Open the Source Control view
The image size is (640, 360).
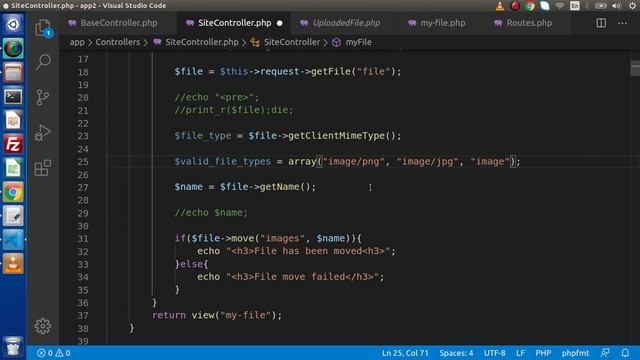coord(42,97)
